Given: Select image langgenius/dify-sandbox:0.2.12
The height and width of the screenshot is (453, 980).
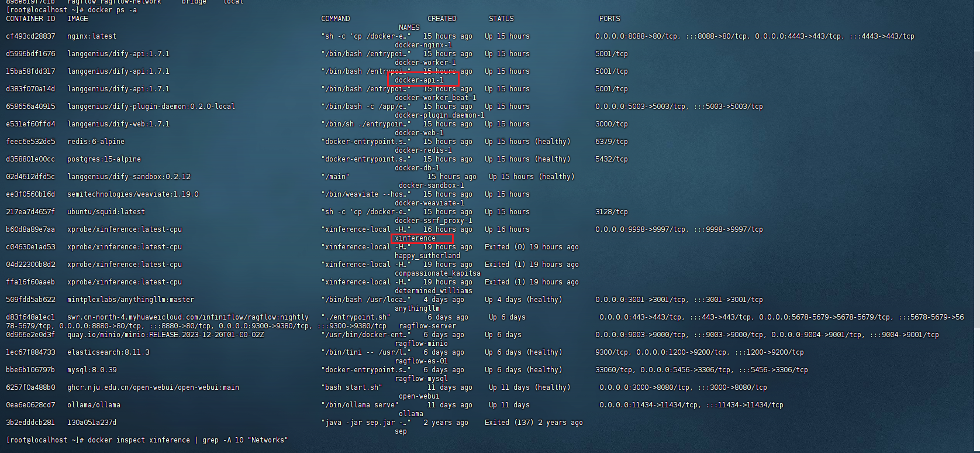Looking at the screenshot, I should coord(129,177).
